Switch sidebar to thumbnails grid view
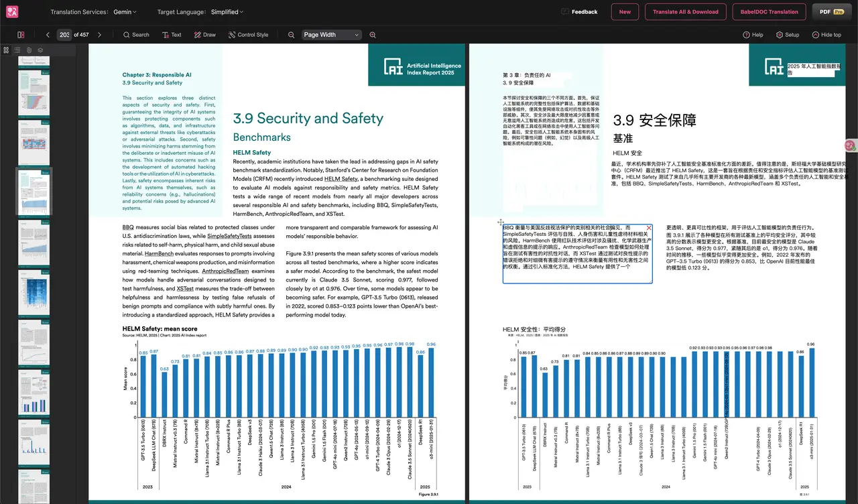The height and width of the screenshot is (504, 858). pyautogui.click(x=6, y=50)
